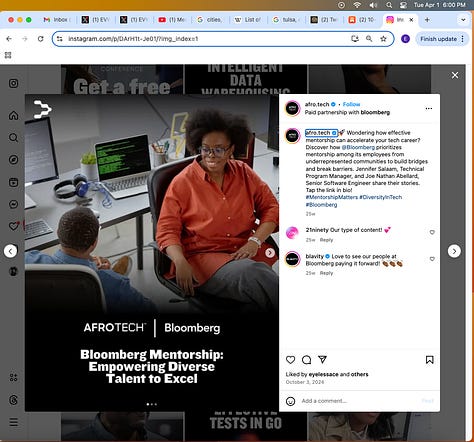Like the post with heart icon

[x=290, y=360]
